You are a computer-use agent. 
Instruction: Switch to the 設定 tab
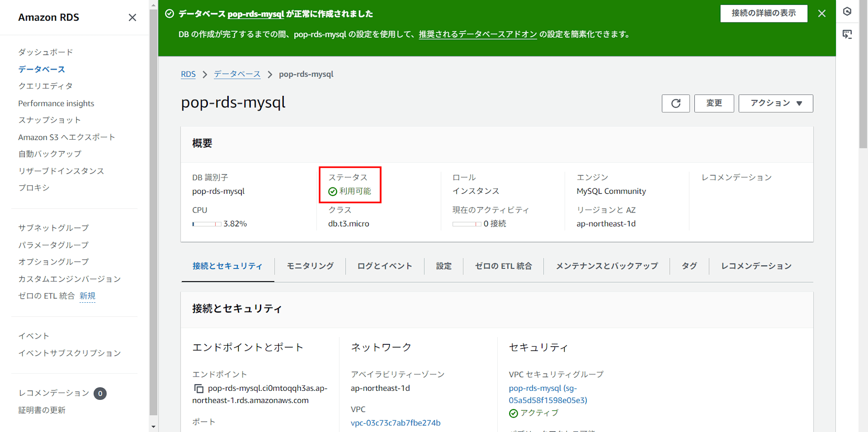click(x=444, y=266)
